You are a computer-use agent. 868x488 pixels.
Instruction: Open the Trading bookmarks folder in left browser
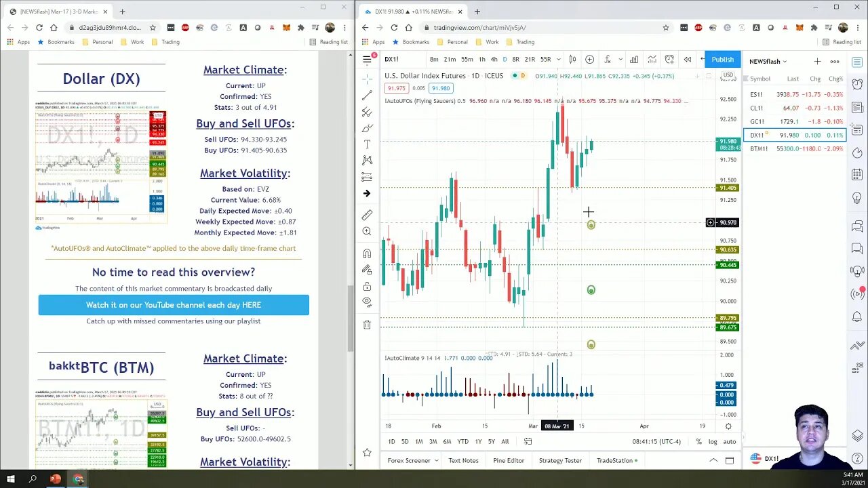(165, 42)
